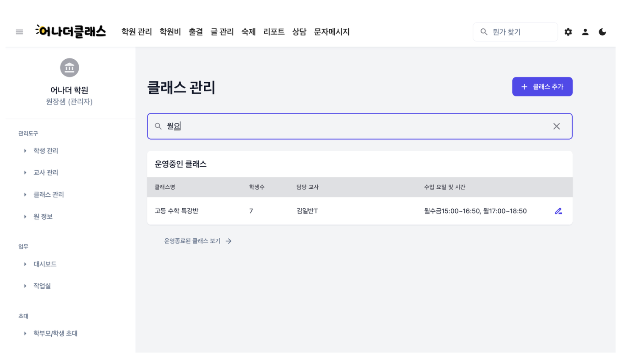
Task: Click the 고등 수학 특강반 class name
Action: coord(176,211)
